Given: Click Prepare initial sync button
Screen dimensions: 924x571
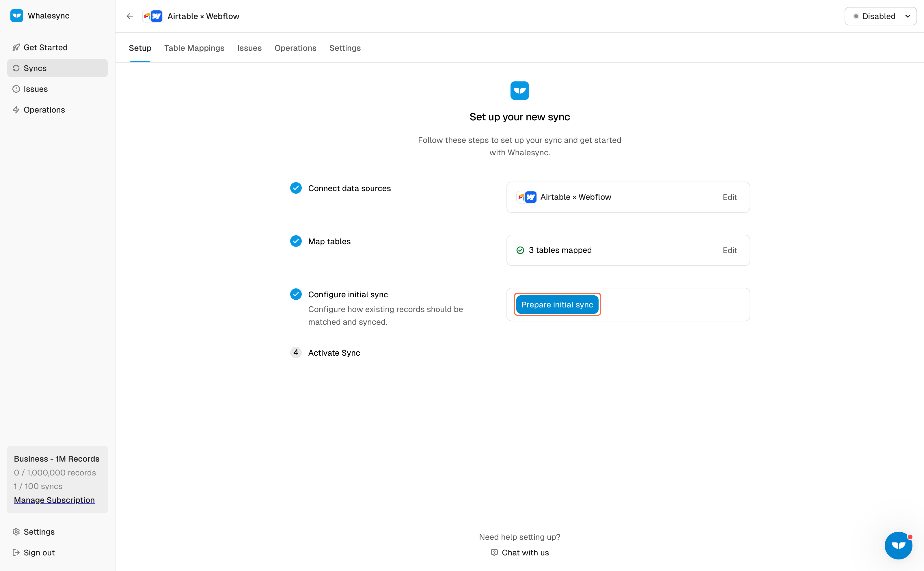Looking at the screenshot, I should pos(557,304).
